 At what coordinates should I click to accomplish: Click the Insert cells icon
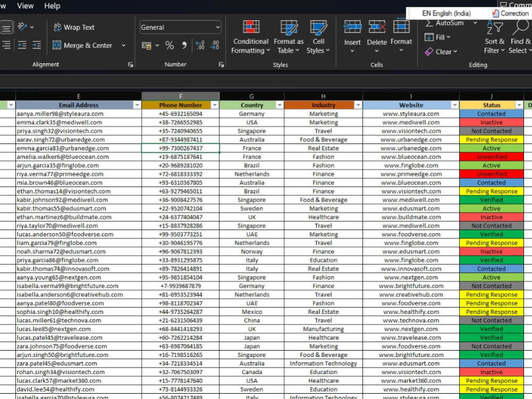(352, 27)
